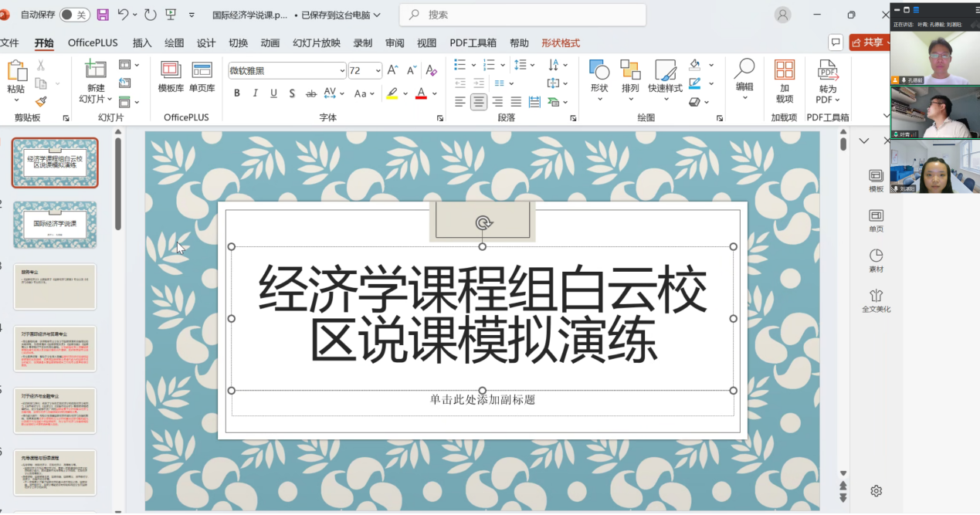Open the font size 72 dropdown

pos(378,71)
